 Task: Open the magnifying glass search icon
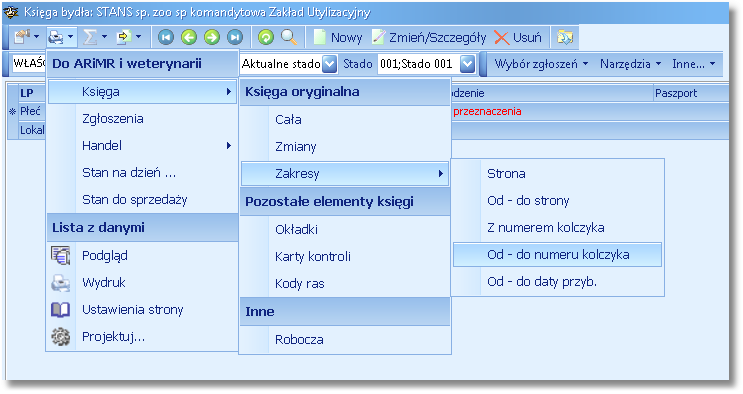[x=289, y=37]
